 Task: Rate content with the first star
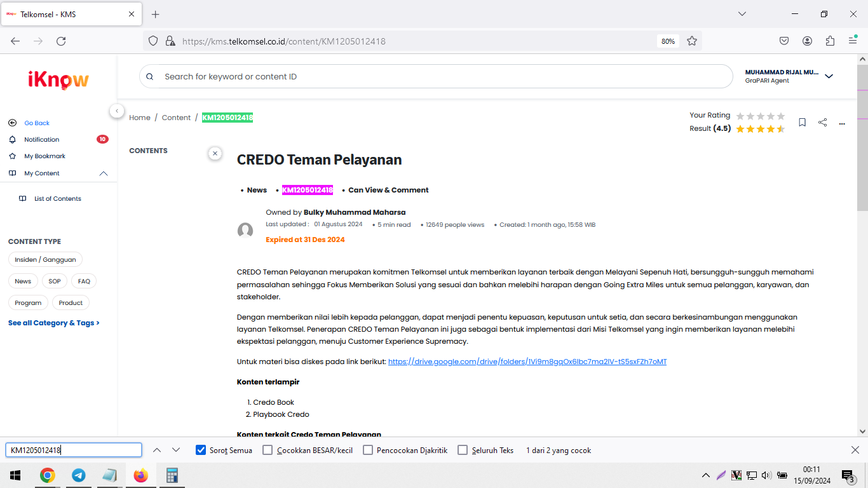click(740, 116)
